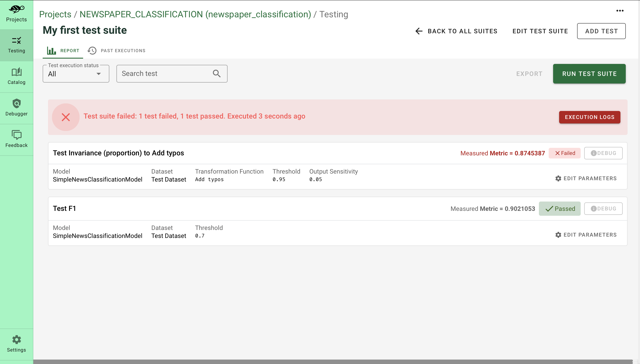This screenshot has width=640, height=364.
Task: Open the Execution Logs
Action: tap(589, 117)
